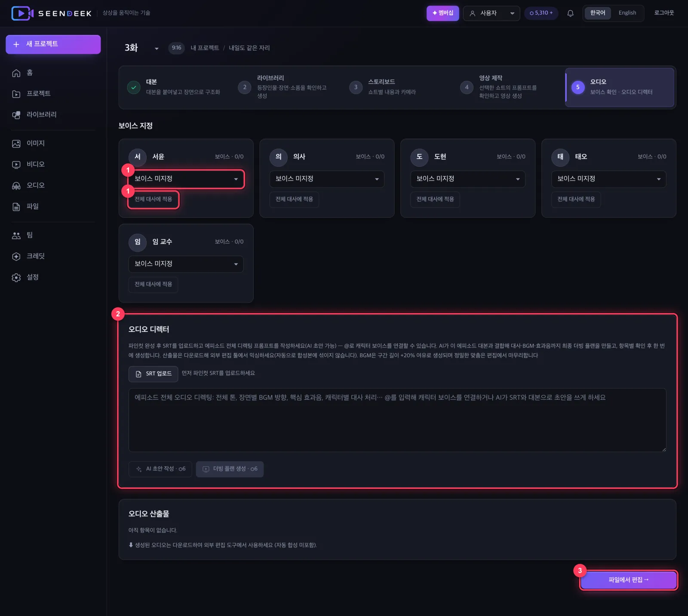Screen dimensions: 688x616
Task: Open Library sidebar icon
Action: point(16,115)
